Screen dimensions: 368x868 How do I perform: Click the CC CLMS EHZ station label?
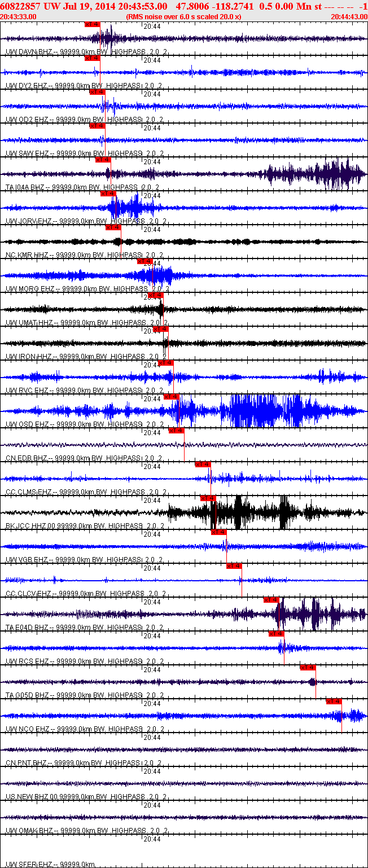click(29, 492)
